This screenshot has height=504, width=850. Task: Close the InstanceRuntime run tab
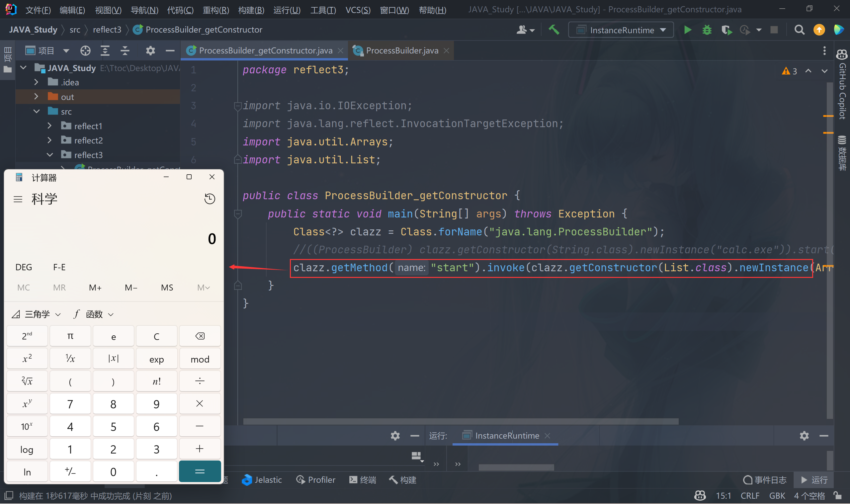tap(547, 435)
